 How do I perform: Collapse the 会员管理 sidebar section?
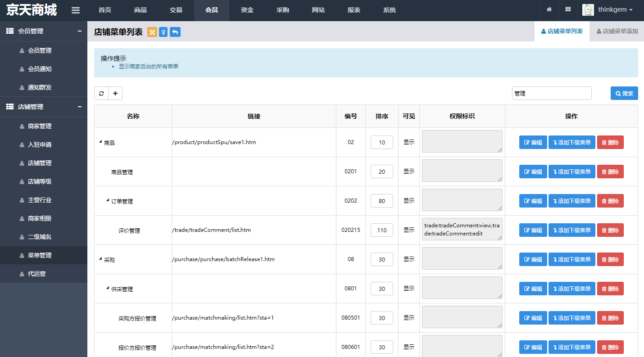[x=80, y=31]
